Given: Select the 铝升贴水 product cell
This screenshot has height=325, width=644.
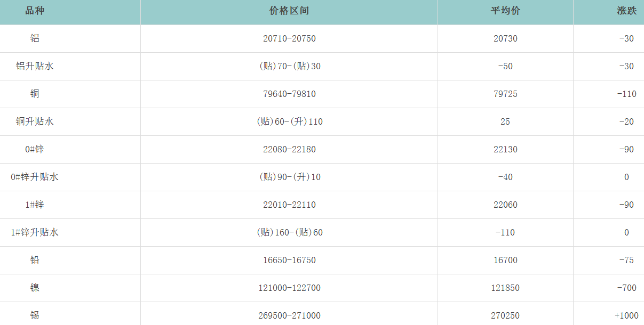Looking at the screenshot, I should (35, 66).
